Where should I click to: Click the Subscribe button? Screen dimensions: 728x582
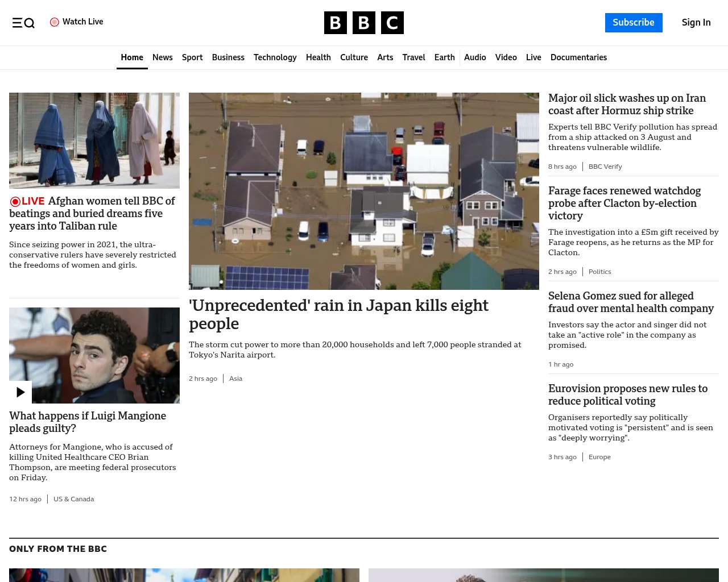[x=634, y=23]
